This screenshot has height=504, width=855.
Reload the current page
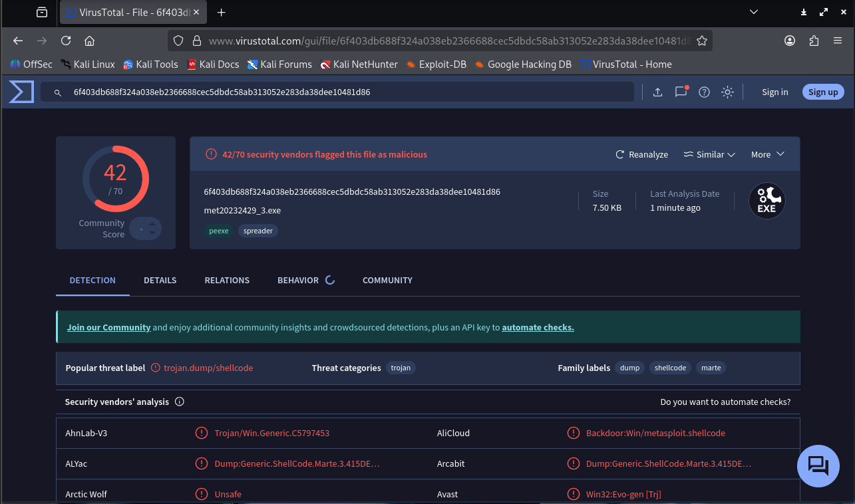point(66,41)
